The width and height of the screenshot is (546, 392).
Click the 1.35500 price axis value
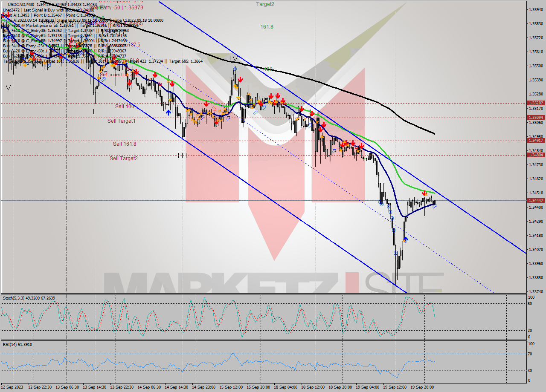(x=536, y=66)
